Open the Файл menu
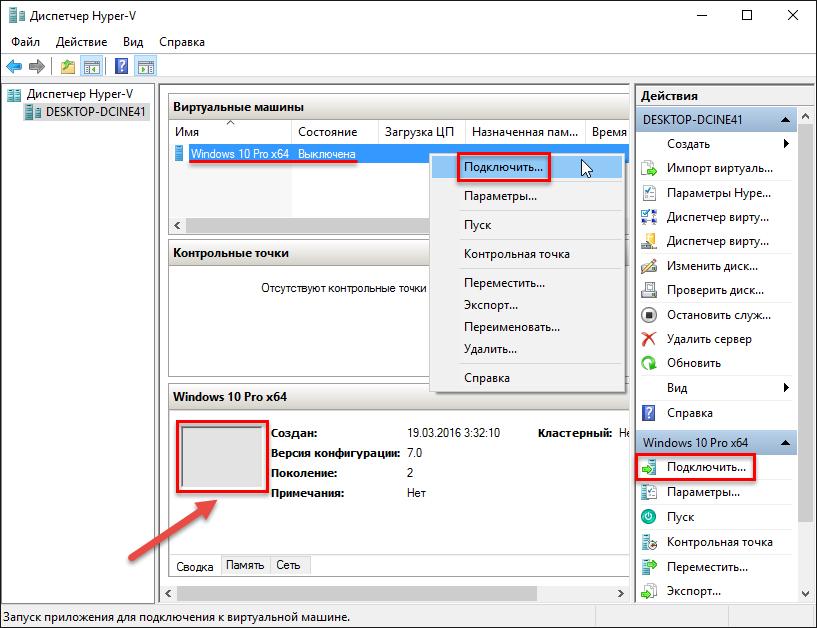 (x=26, y=42)
